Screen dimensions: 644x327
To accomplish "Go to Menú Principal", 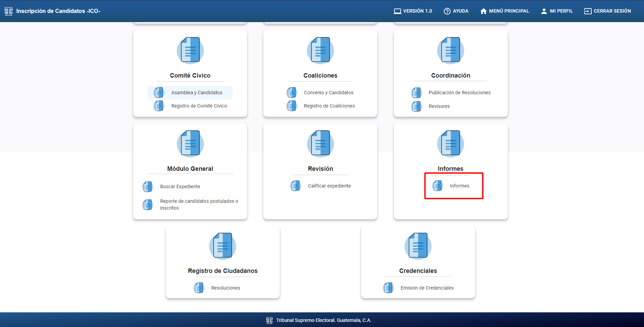I will coord(505,11).
